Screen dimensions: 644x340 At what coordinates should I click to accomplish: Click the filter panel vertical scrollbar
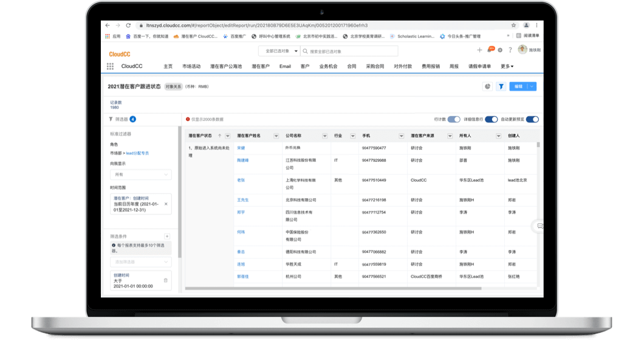[x=179, y=191]
